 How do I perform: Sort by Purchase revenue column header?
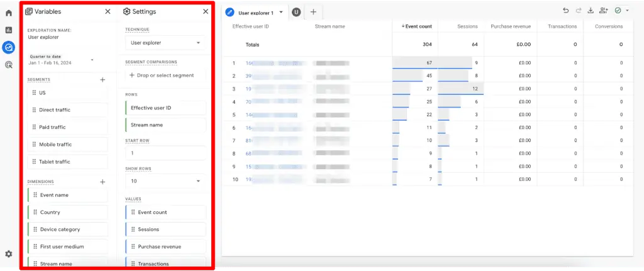click(511, 26)
